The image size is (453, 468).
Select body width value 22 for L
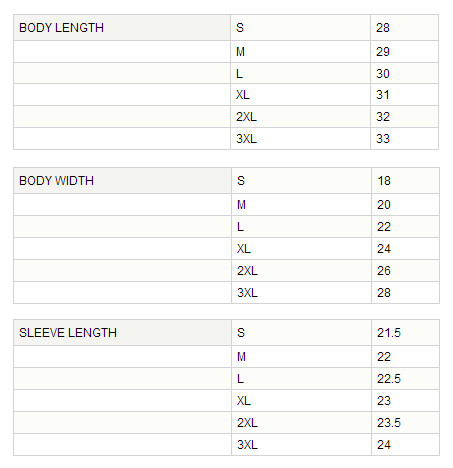pyautogui.click(x=405, y=227)
